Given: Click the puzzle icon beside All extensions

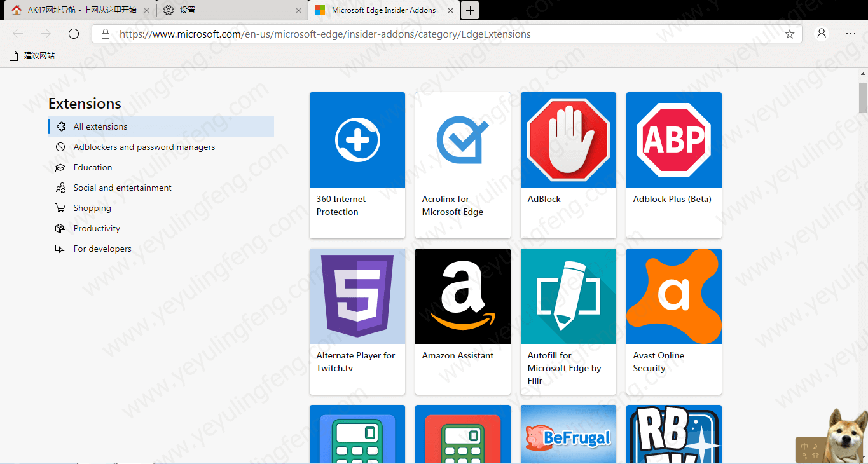Looking at the screenshot, I should pyautogui.click(x=60, y=126).
